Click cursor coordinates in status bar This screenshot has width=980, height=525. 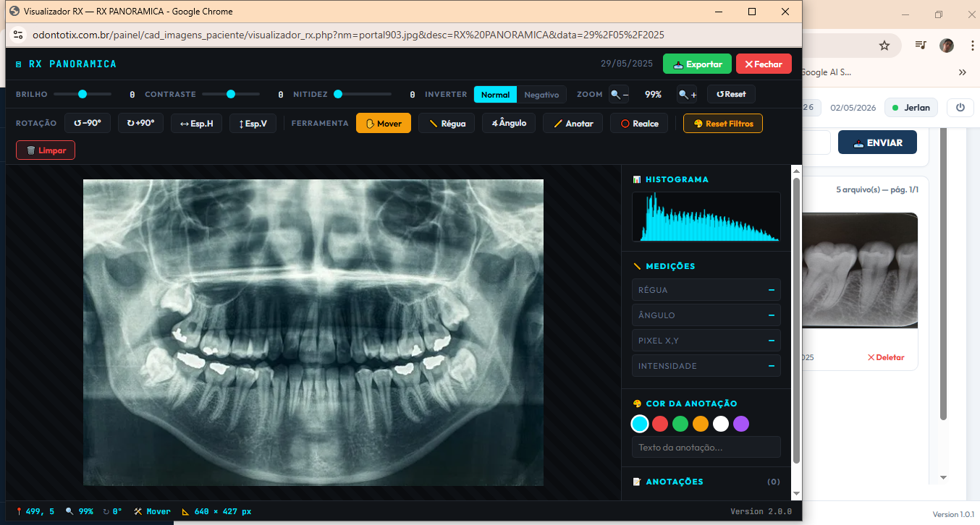(35, 511)
